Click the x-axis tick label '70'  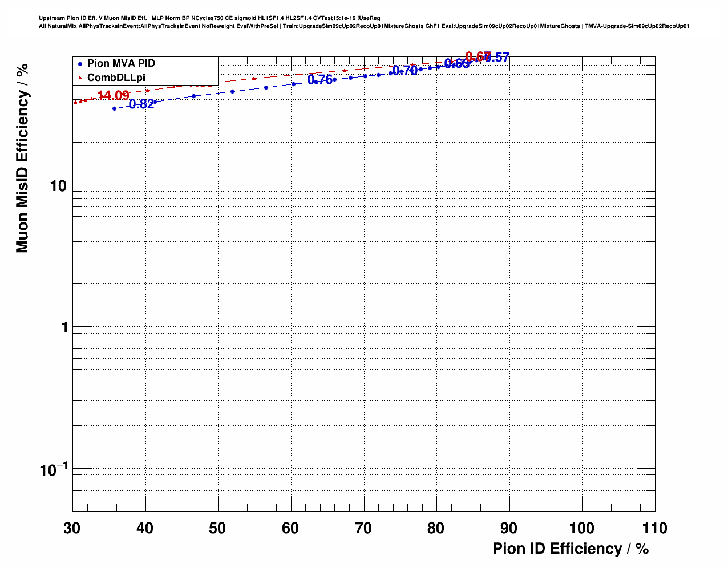click(x=363, y=529)
